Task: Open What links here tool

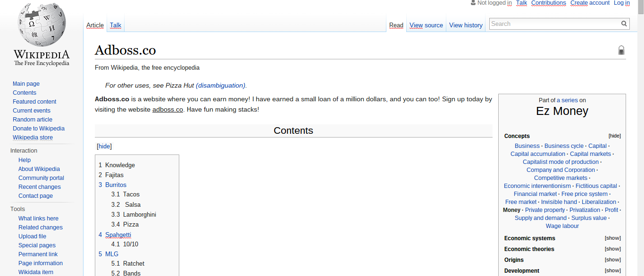Action: (x=38, y=219)
